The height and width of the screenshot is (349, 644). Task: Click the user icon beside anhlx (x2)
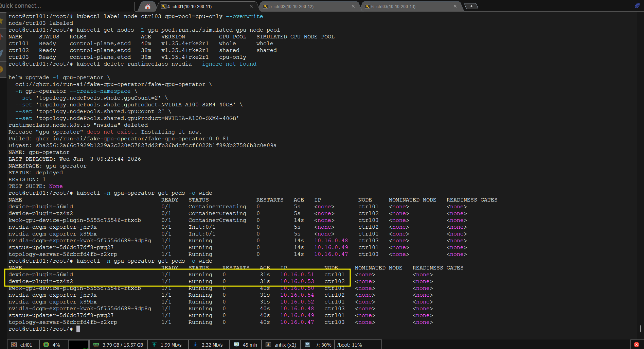(x=268, y=345)
